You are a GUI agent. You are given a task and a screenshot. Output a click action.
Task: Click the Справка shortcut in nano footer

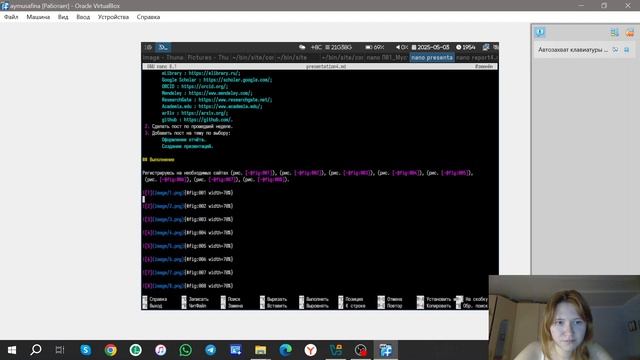[x=155, y=299]
